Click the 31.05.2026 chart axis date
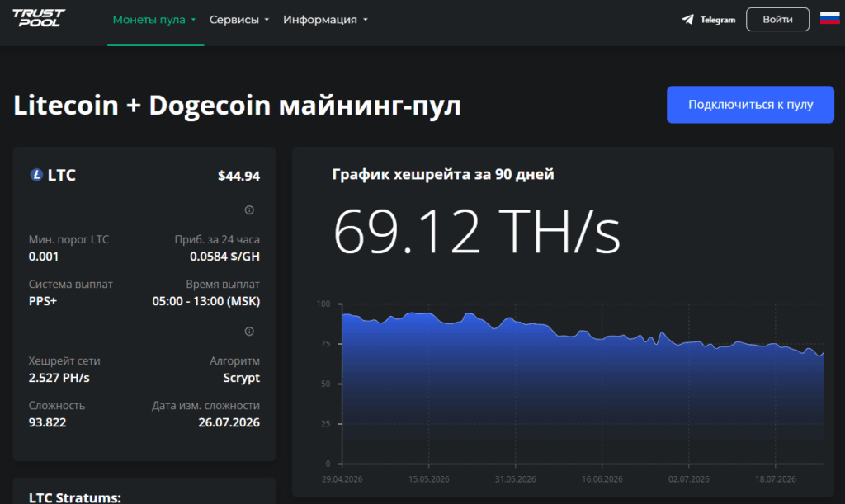This screenshot has width=845, height=504. click(x=515, y=479)
